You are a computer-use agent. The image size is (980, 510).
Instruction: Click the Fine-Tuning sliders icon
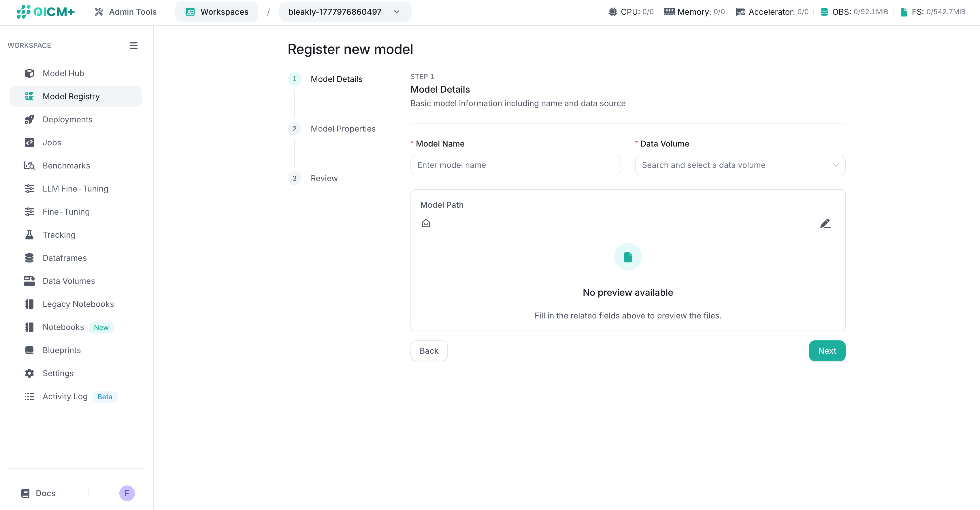point(29,212)
